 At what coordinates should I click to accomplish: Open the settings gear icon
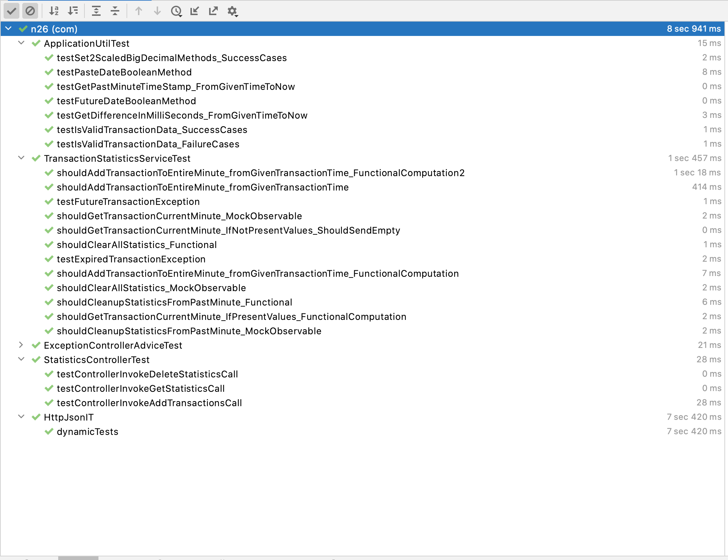click(233, 10)
